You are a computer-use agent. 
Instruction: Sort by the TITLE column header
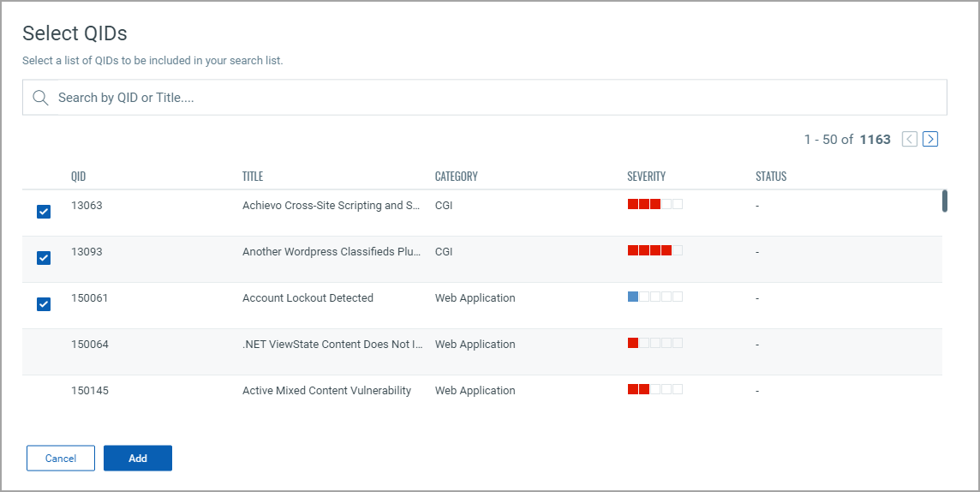[253, 177]
